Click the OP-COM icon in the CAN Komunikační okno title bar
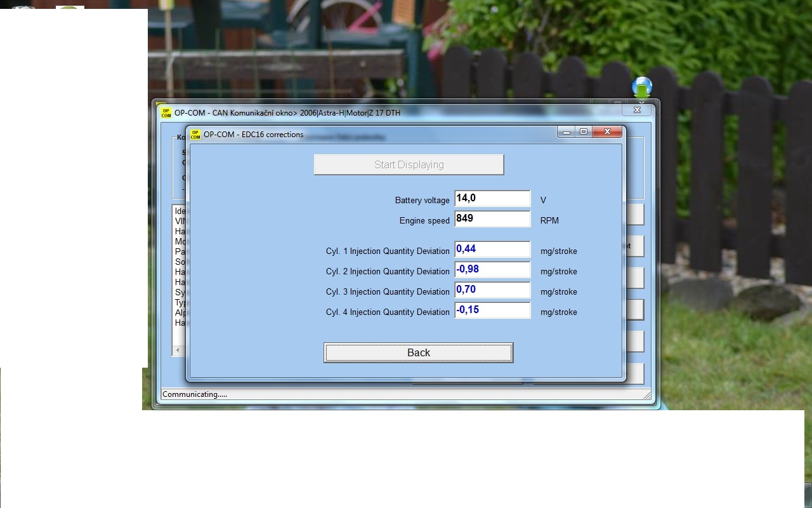 [166, 112]
